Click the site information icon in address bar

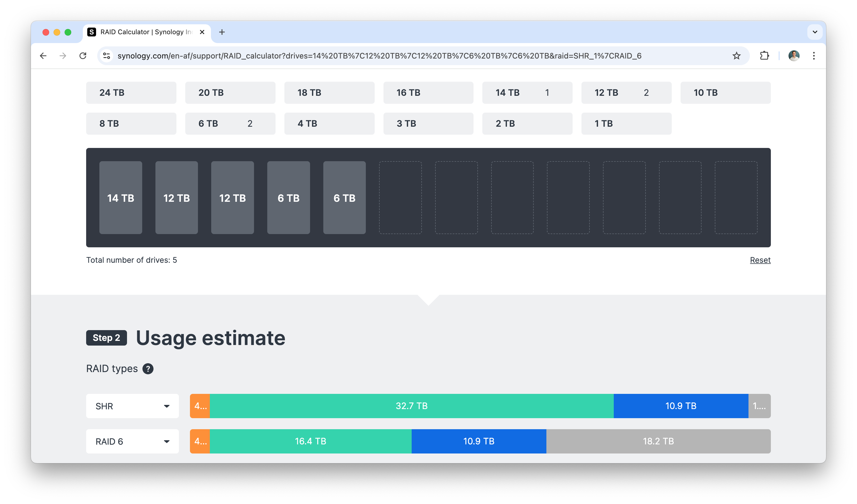coord(107,56)
